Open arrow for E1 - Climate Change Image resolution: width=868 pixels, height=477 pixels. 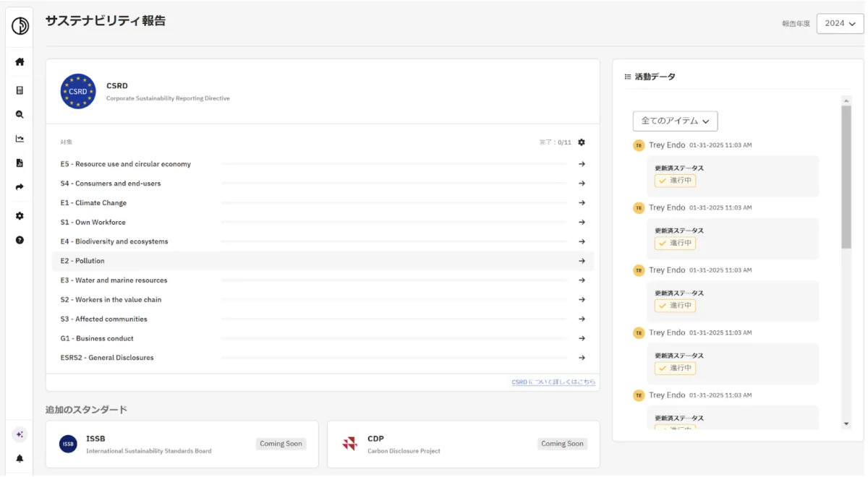(x=582, y=203)
